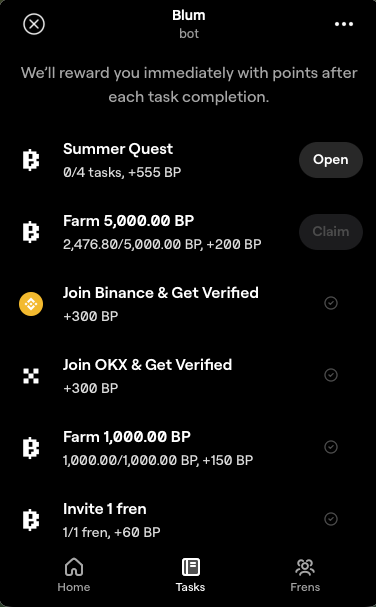Click the Summer Quest Blum logo icon
Viewport: 376px width, 607px height.
(31, 160)
